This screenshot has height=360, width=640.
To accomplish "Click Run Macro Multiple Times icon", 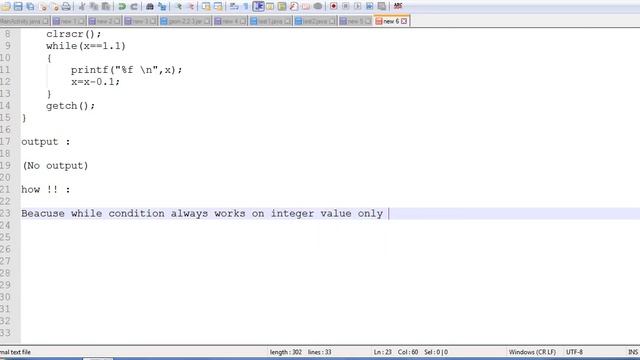I will tap(369, 7).
